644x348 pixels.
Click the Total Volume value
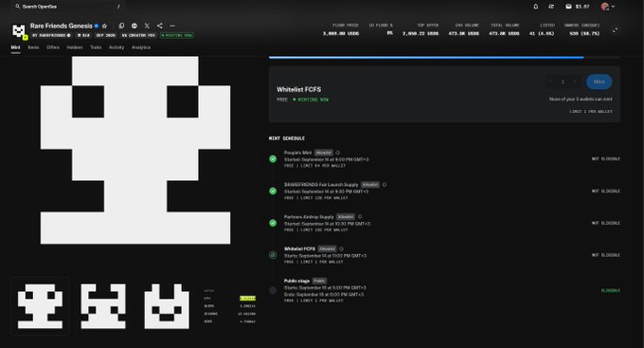[x=504, y=33]
